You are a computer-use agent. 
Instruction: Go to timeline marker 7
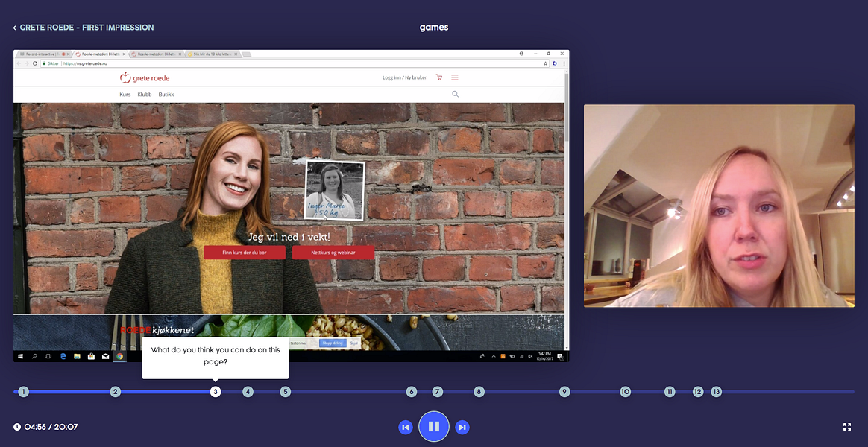(438, 392)
